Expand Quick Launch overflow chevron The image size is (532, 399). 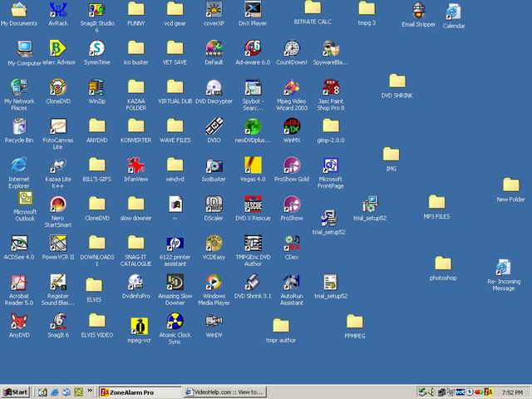pos(90,391)
